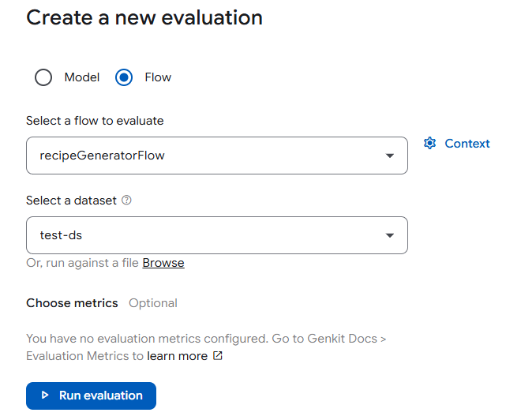This screenshot has width=506, height=420.
Task: Click the Create a new evaluation heading
Action: 144,17
